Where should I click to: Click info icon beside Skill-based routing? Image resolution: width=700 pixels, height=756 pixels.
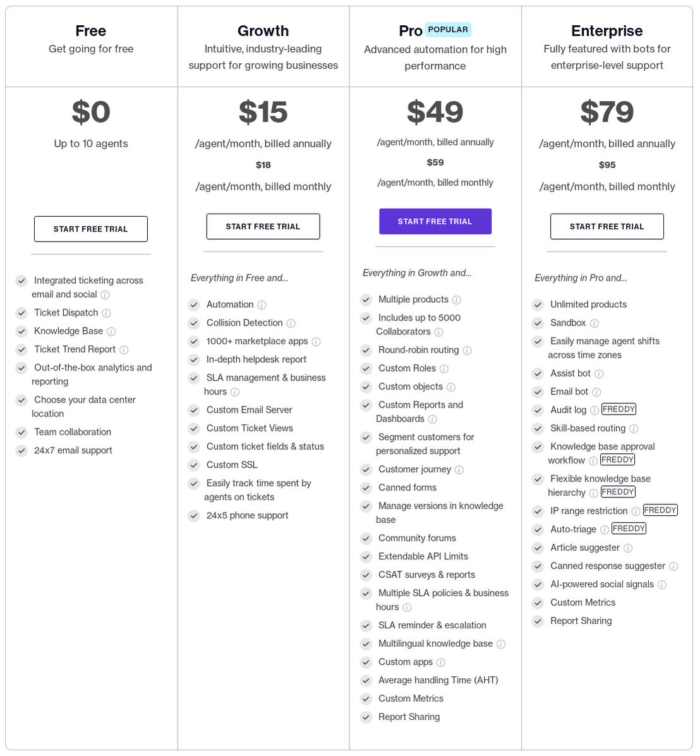(x=634, y=429)
